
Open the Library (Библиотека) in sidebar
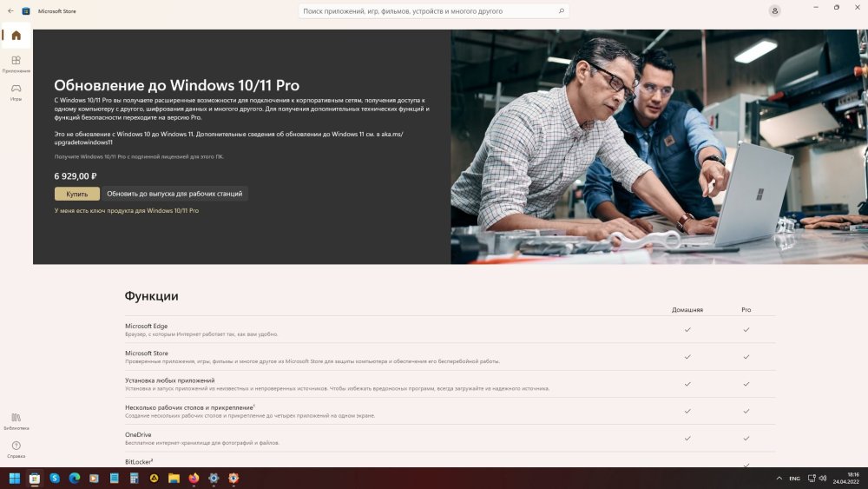16,420
